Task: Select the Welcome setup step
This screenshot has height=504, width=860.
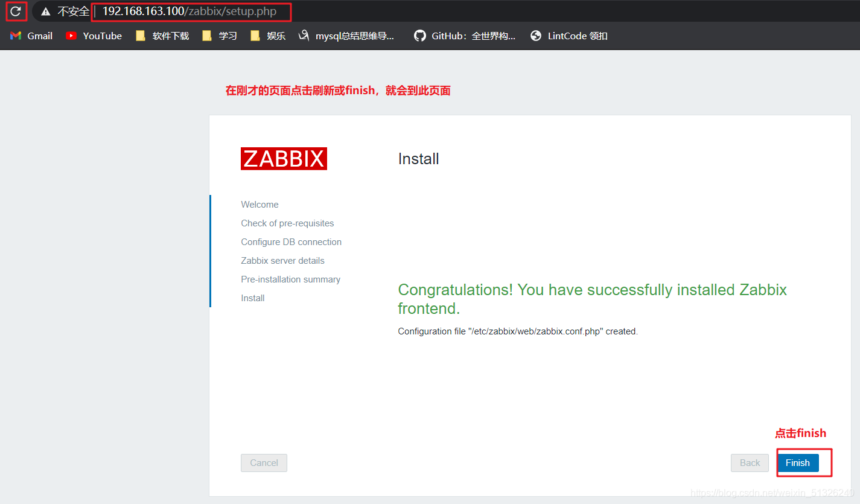Action: 260,205
